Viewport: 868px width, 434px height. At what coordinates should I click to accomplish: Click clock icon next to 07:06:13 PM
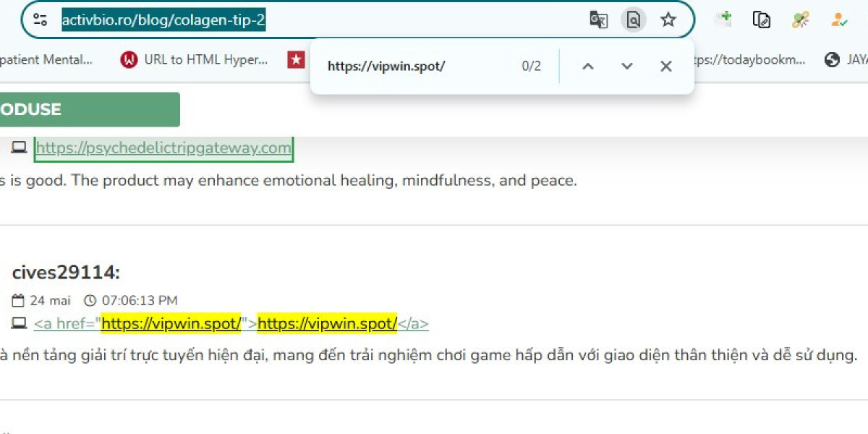pos(90,300)
